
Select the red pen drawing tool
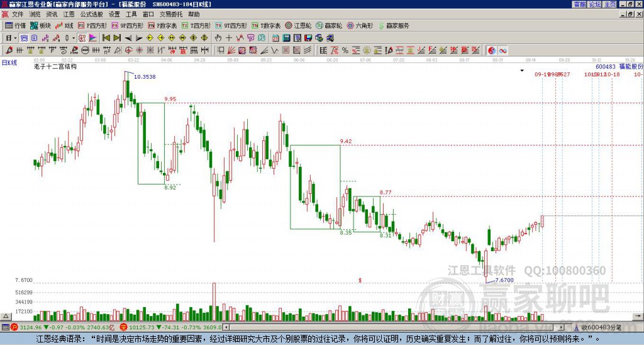pos(9,50)
